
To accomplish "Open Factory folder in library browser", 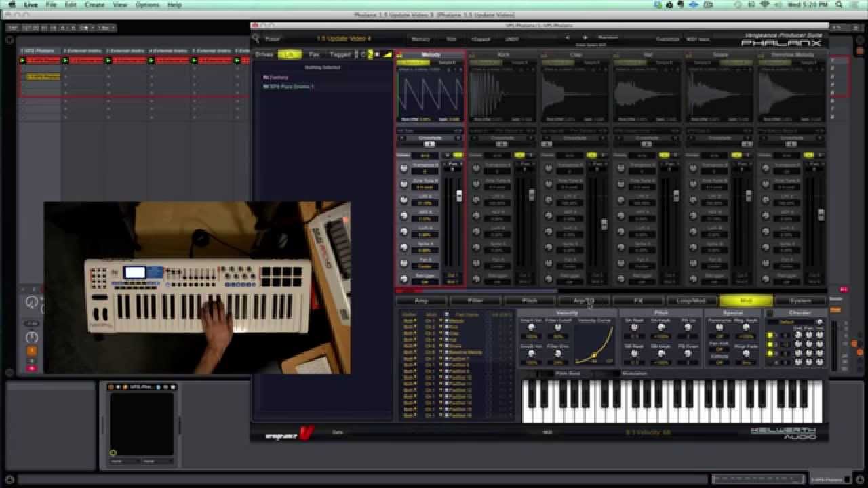I will click(x=278, y=77).
